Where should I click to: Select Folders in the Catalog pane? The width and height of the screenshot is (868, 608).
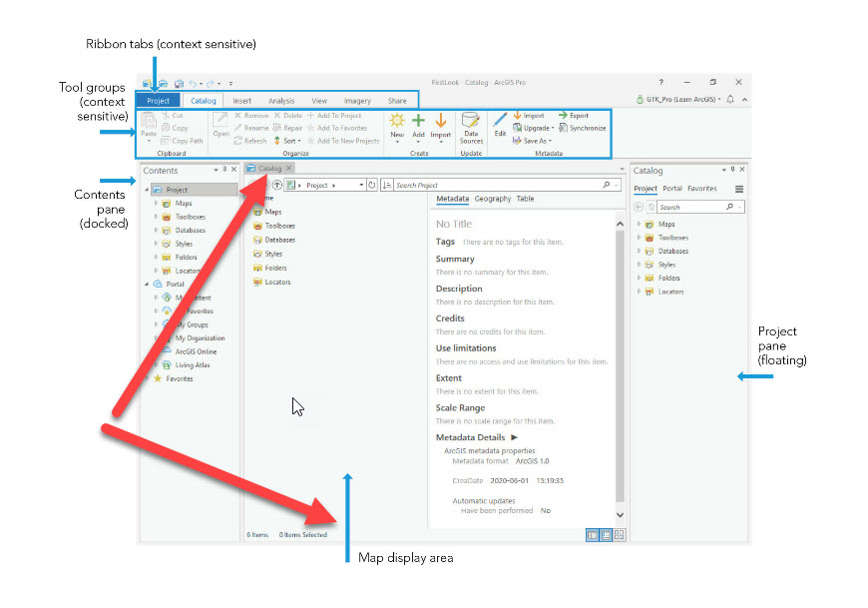click(x=668, y=278)
